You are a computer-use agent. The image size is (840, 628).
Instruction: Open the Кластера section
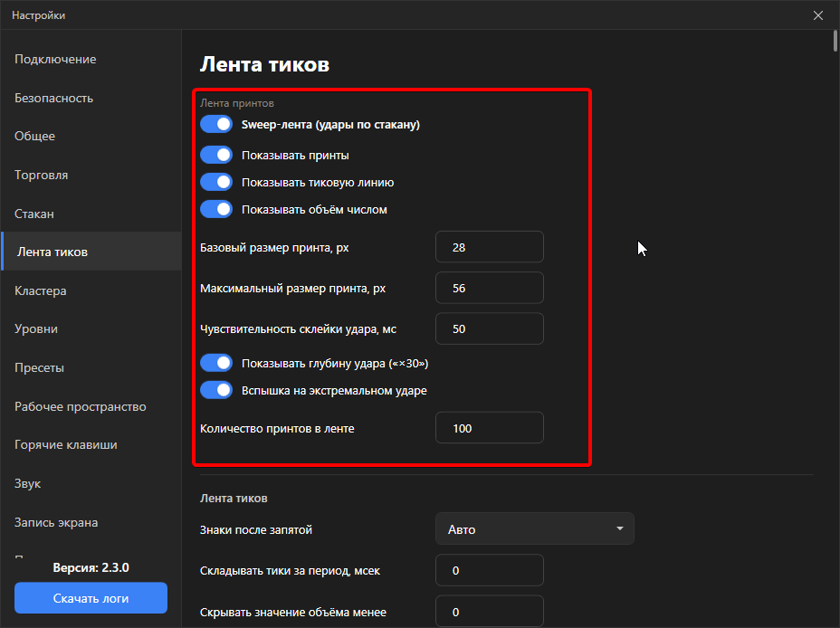[91, 290]
